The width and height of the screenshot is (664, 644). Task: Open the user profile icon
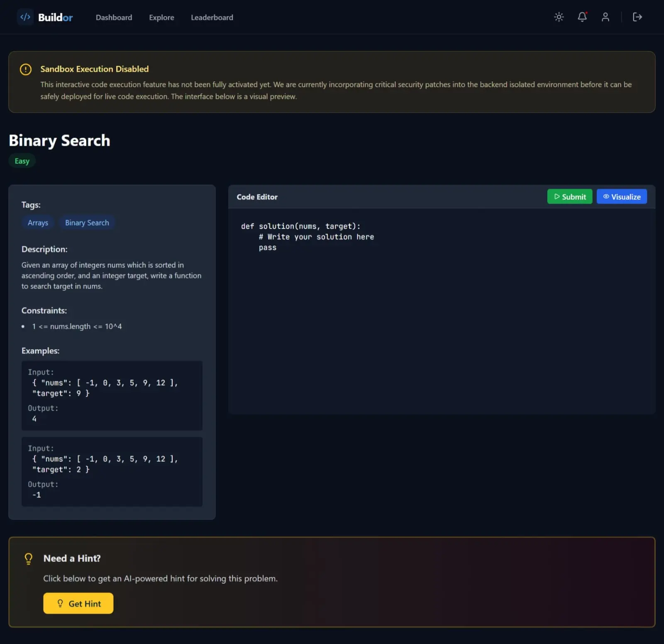(x=605, y=17)
